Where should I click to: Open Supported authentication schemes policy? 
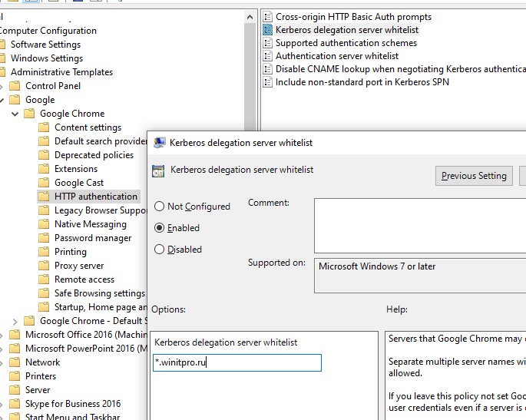(x=346, y=43)
